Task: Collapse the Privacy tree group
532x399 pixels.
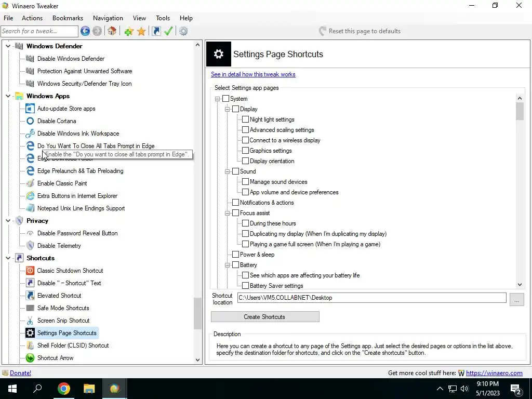Action: tap(8, 220)
